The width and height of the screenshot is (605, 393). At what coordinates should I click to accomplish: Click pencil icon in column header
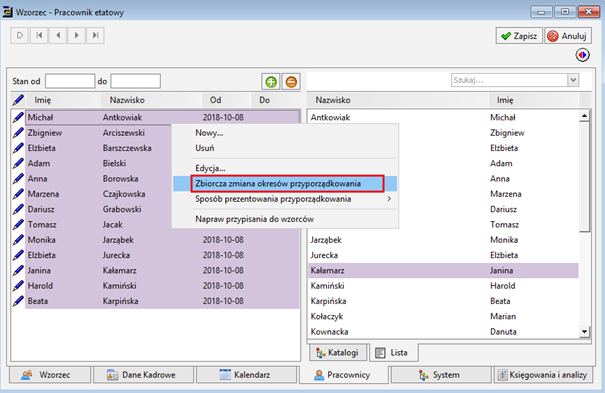pyautogui.click(x=18, y=100)
